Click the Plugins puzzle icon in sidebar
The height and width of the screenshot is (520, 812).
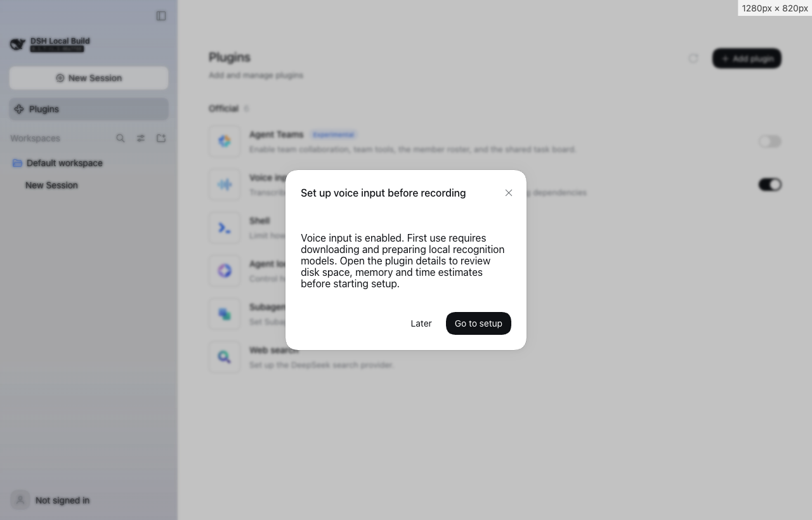[x=19, y=109]
